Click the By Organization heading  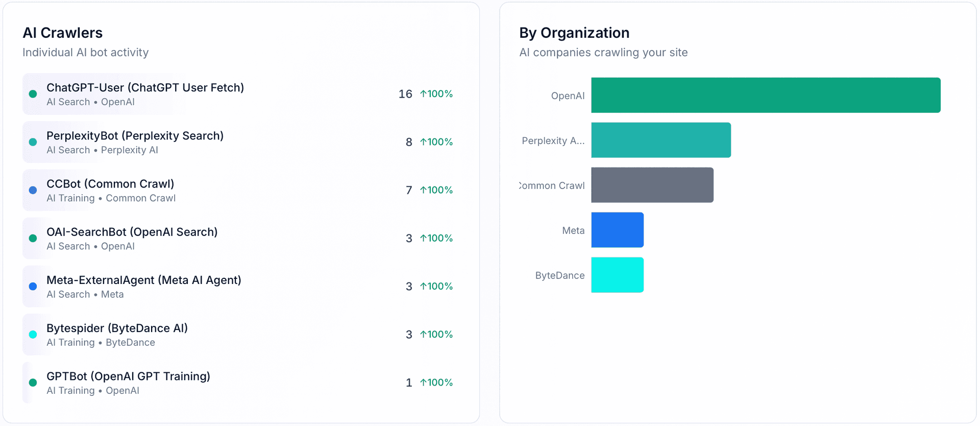click(x=574, y=33)
